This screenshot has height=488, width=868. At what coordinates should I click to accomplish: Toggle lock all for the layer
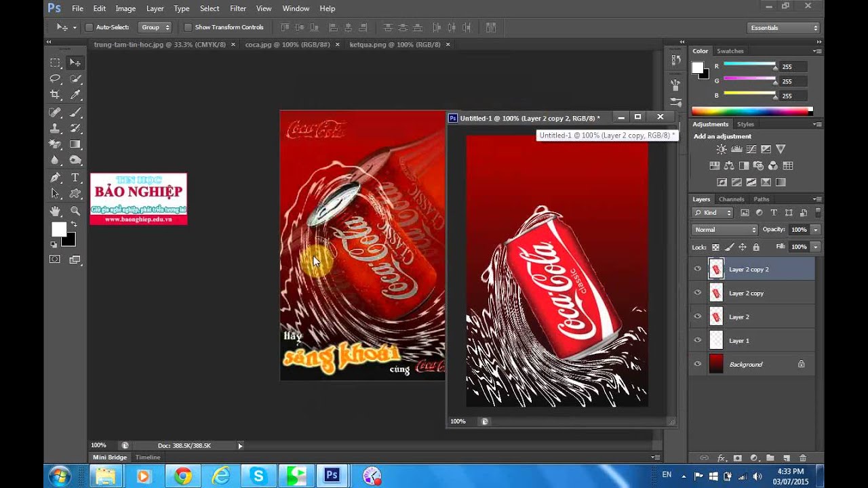756,247
